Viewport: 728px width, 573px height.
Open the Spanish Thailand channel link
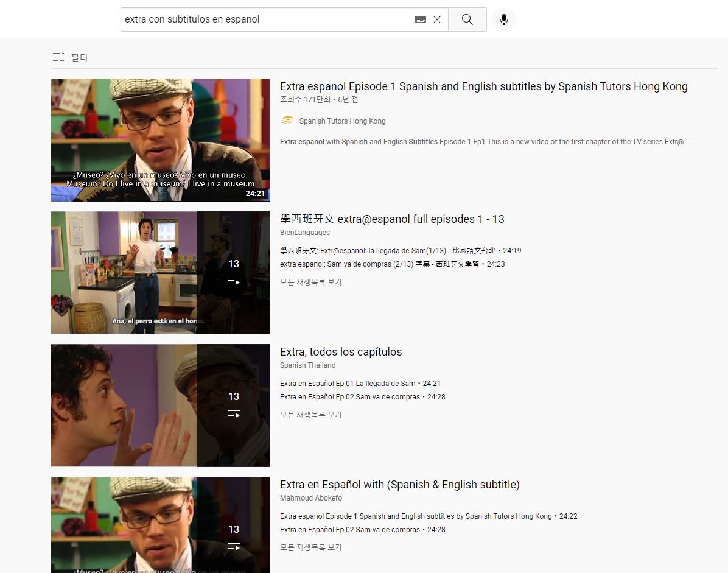pos(307,365)
